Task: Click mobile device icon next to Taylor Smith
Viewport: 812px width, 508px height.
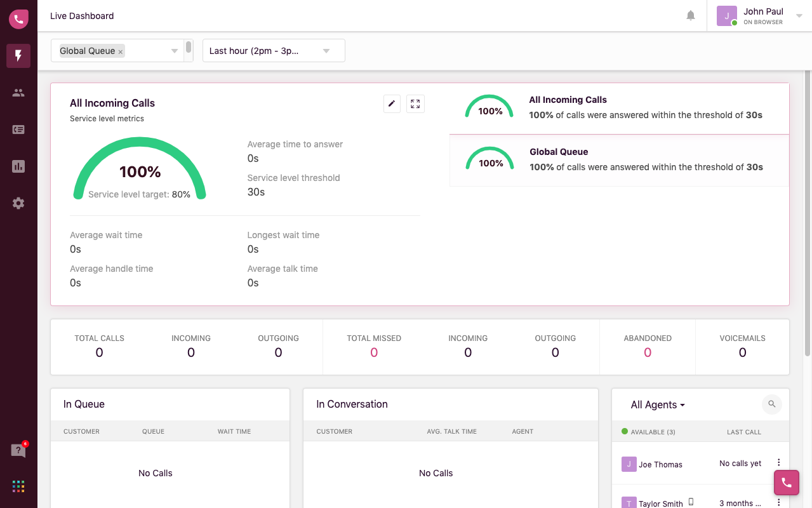Action: 691,502
